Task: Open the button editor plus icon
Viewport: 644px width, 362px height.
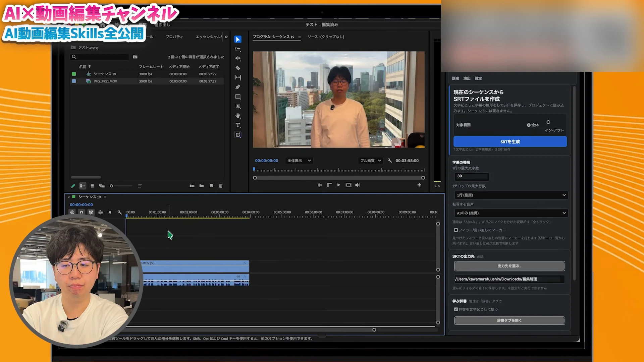Action: tap(419, 185)
